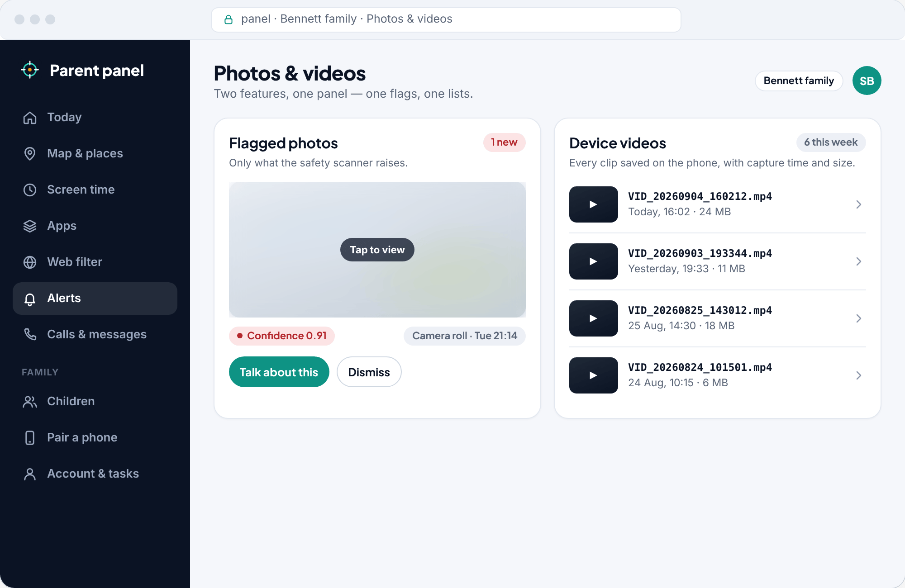The image size is (905, 588).
Task: Play the VID_20260824_101501.mp4 clip thumbnail
Action: point(593,375)
